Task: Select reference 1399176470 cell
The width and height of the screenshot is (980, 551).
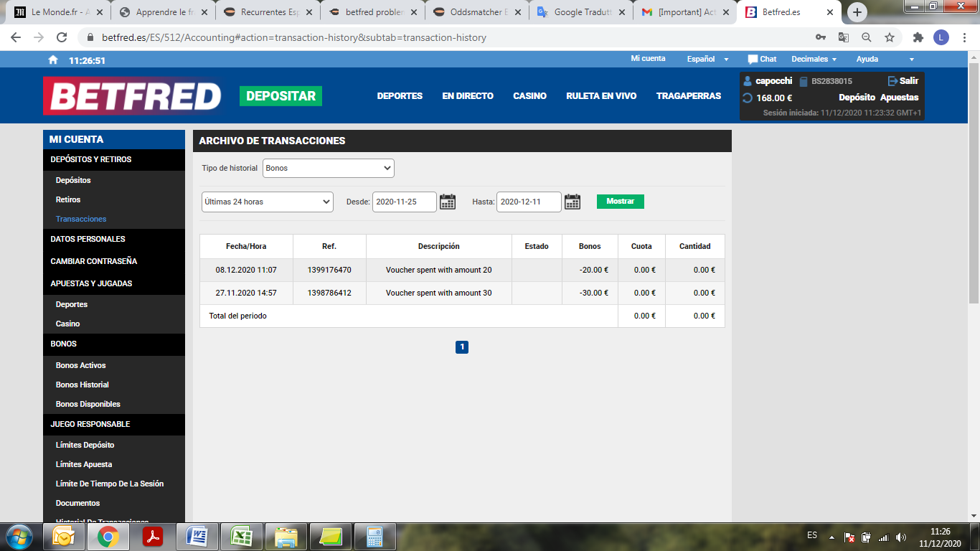Action: 329,270
